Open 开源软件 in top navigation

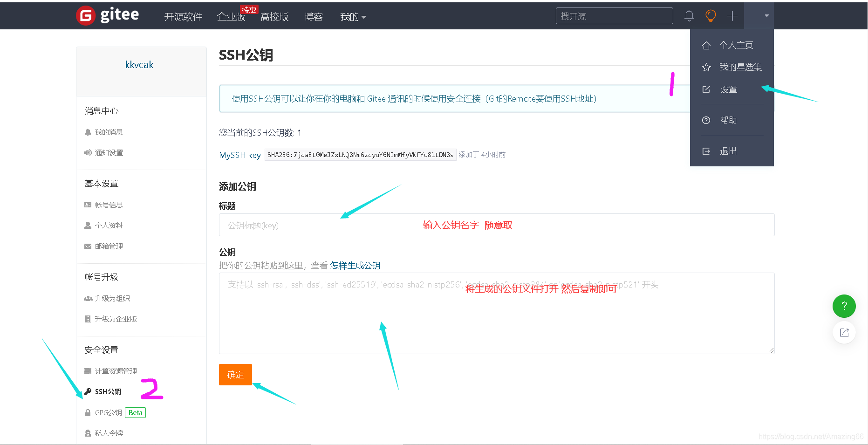click(x=183, y=17)
